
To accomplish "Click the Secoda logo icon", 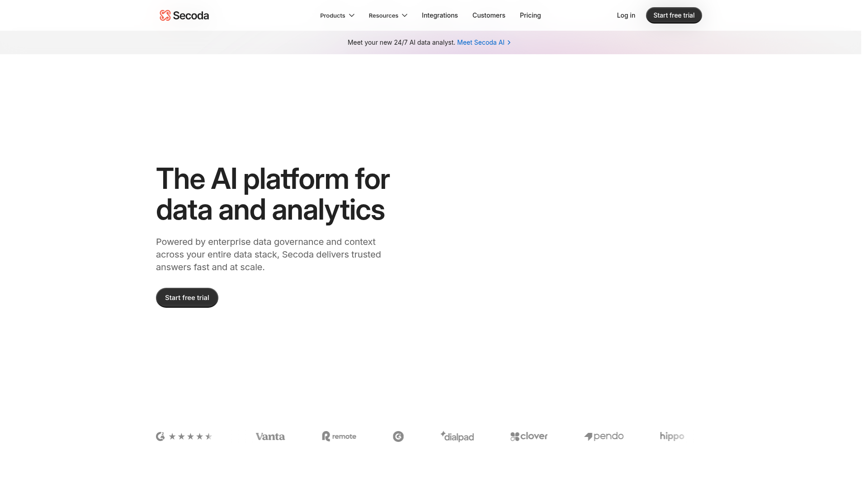I will pyautogui.click(x=164, y=15).
